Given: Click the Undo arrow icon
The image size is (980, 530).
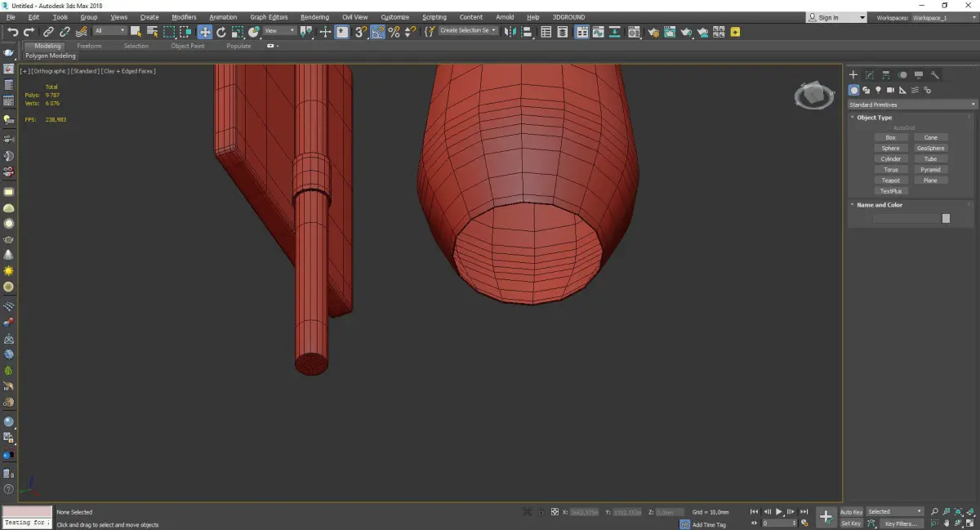Looking at the screenshot, I should point(12,32).
